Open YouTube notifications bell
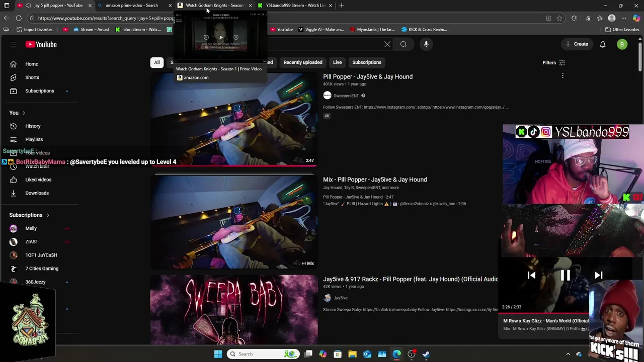Viewport: 644px width, 362px height. coord(603,44)
